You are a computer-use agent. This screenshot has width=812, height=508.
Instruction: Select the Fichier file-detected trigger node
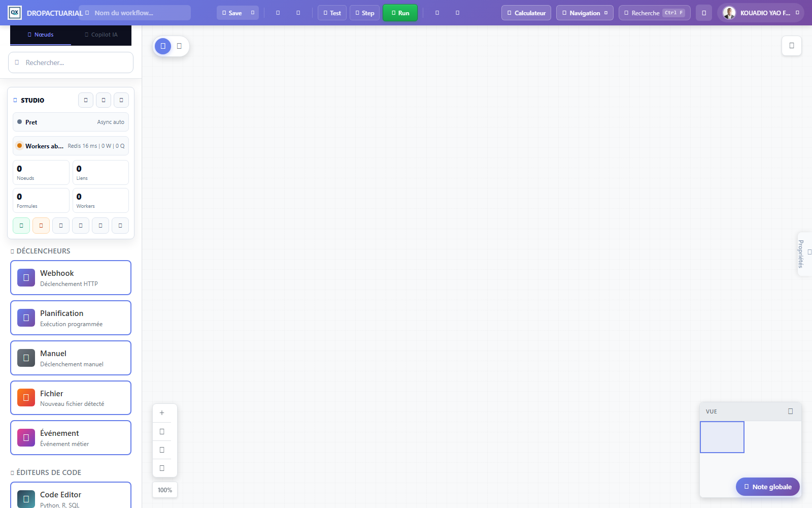point(71,398)
